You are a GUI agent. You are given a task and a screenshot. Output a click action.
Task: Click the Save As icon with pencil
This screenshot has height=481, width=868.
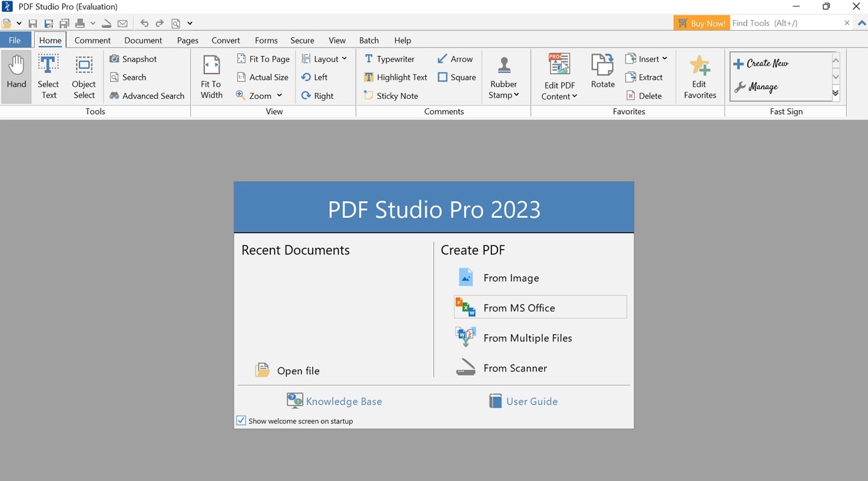(48, 23)
